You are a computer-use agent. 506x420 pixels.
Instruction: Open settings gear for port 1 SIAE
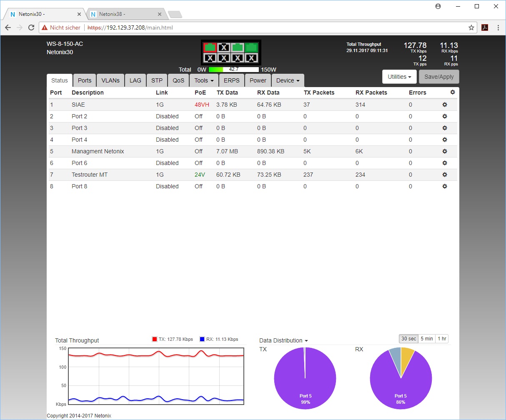tap(444, 105)
